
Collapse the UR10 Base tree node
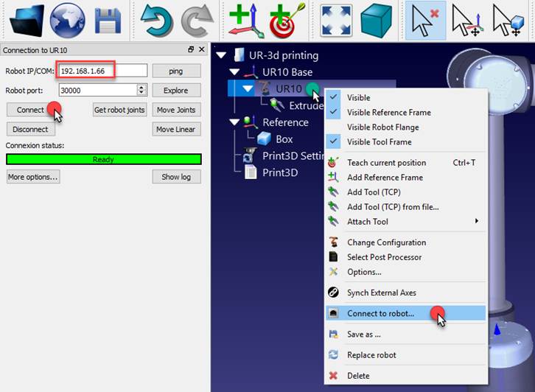click(234, 72)
